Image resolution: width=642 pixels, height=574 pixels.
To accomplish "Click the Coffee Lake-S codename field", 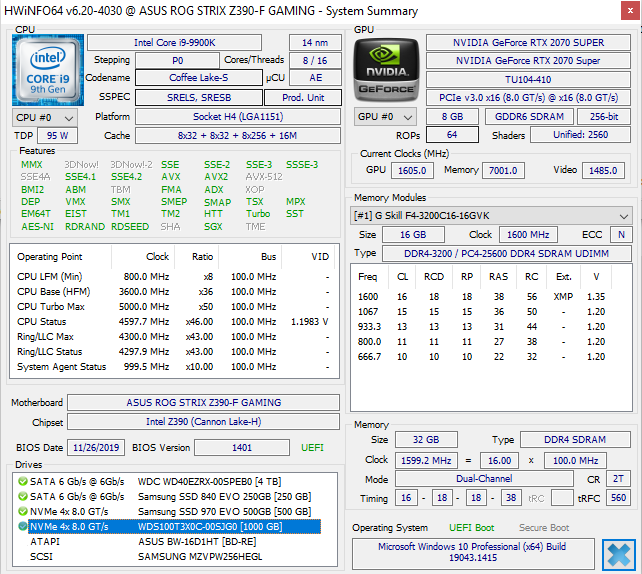I will 199,78.
